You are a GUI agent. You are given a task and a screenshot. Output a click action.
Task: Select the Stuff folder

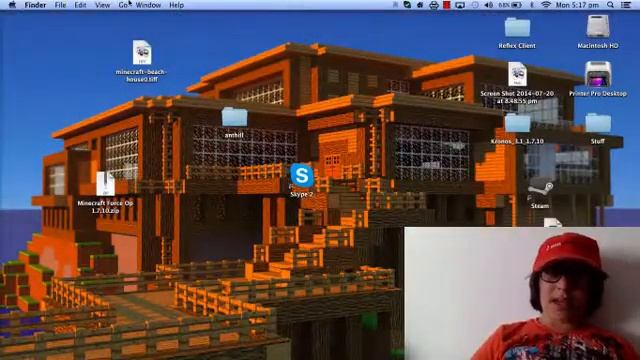click(598, 123)
